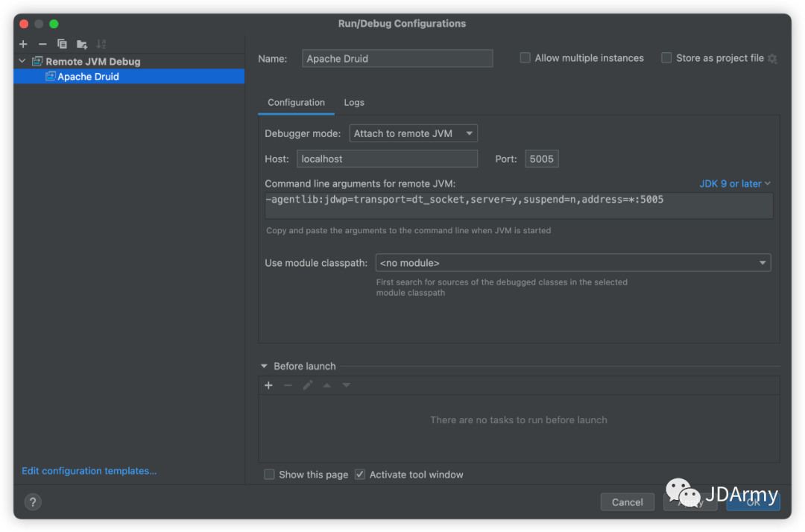Add a Before launch task with the plus icon

pos(268,385)
